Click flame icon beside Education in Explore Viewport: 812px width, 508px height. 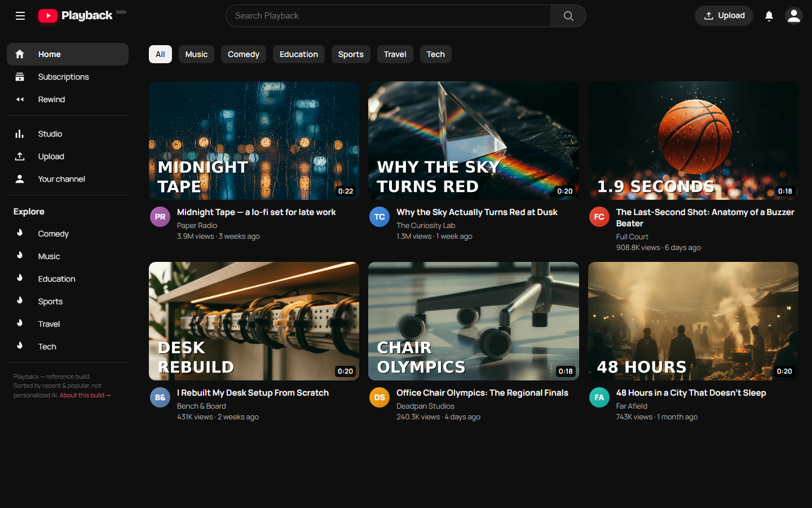click(x=20, y=278)
